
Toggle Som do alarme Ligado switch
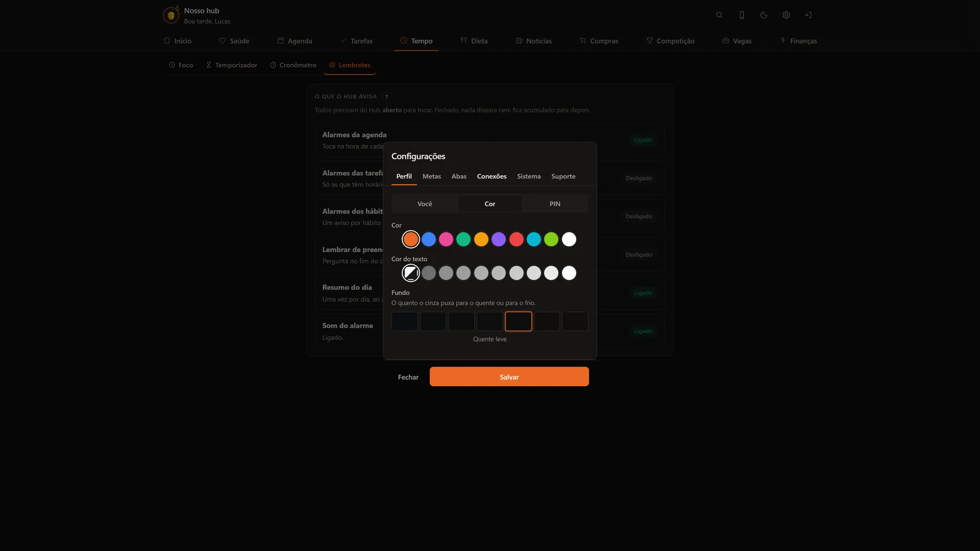point(643,331)
